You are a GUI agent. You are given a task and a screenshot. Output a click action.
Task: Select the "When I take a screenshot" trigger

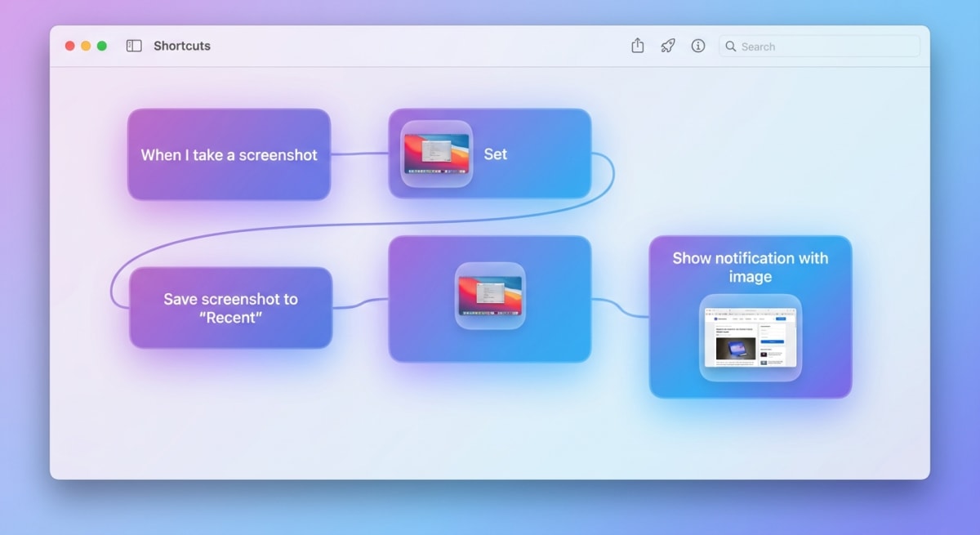229,154
